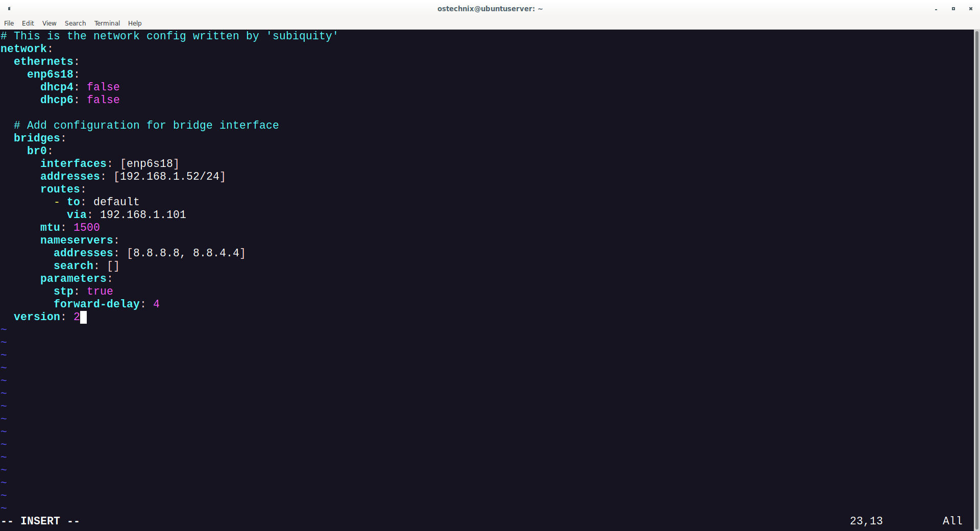Open the Edit menu

pyautogui.click(x=28, y=23)
